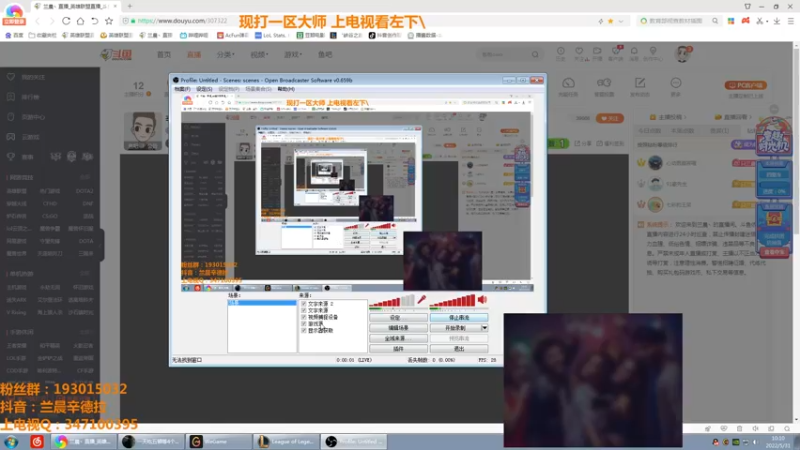Click the 插件 button in OBS
Screen dimensions: 800x450
tap(398, 349)
